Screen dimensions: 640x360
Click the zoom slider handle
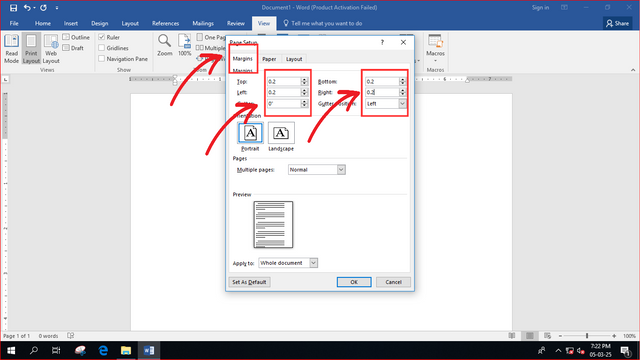click(x=587, y=336)
